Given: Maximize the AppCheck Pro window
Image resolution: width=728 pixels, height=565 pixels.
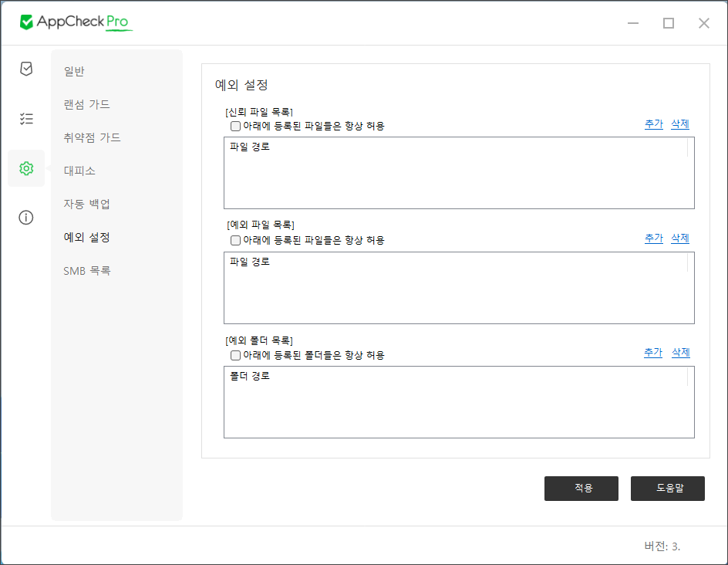Looking at the screenshot, I should 669,23.
